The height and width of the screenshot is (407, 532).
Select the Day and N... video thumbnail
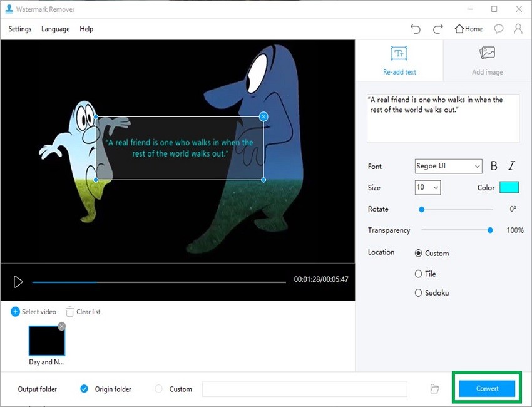pyautogui.click(x=46, y=341)
